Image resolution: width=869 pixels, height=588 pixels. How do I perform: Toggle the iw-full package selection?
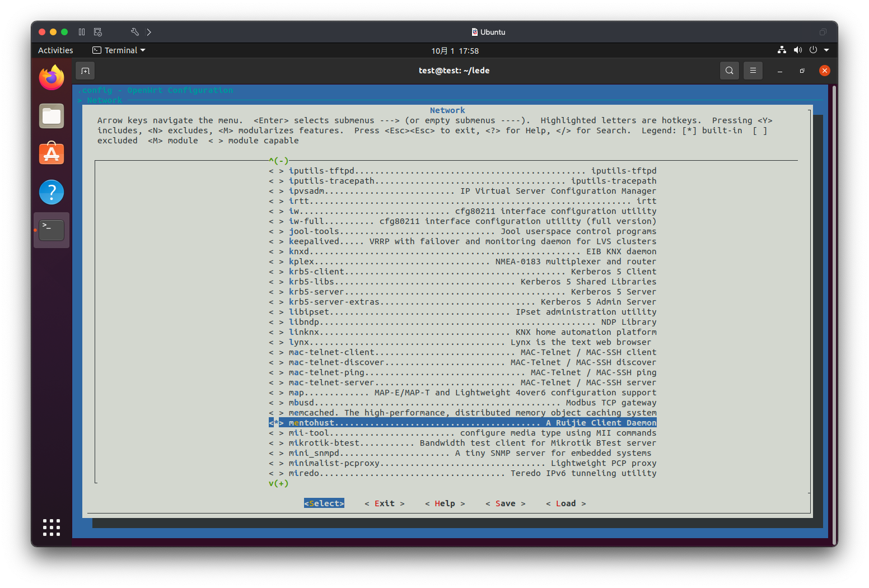[x=276, y=221]
